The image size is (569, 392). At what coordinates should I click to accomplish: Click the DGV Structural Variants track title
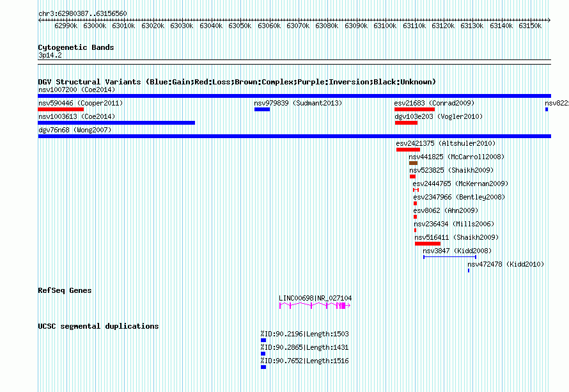click(x=237, y=82)
